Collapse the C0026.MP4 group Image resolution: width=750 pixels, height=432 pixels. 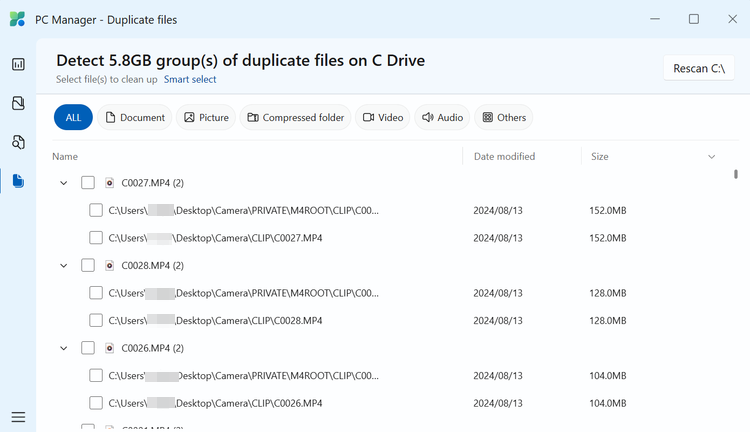click(64, 348)
